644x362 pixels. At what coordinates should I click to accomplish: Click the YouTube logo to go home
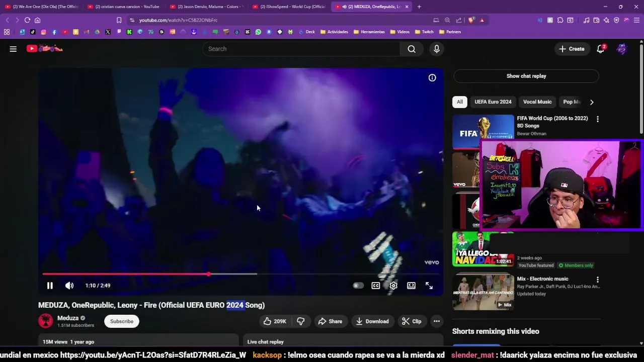[45, 48]
